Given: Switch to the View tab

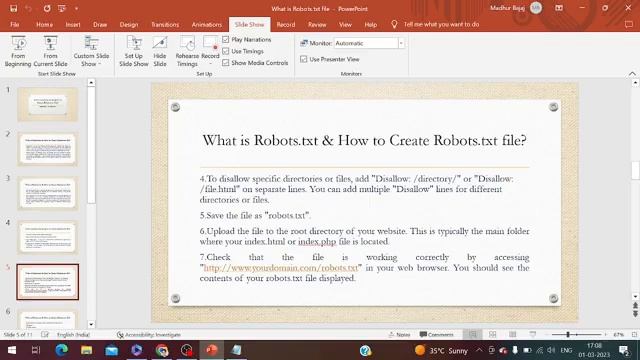Looking at the screenshot, I should click(x=345, y=24).
